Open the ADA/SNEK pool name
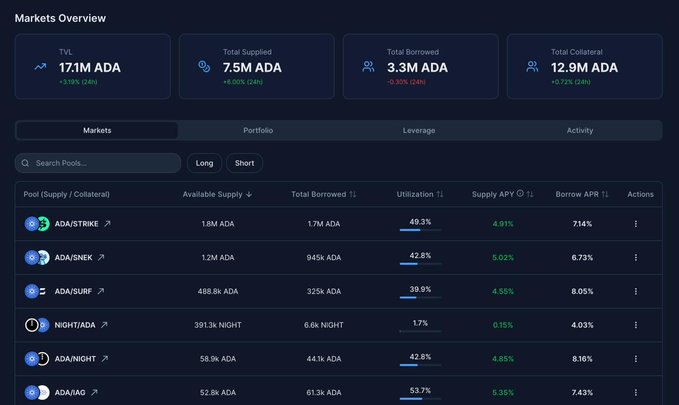Image resolution: width=679 pixels, height=405 pixels. pos(73,257)
